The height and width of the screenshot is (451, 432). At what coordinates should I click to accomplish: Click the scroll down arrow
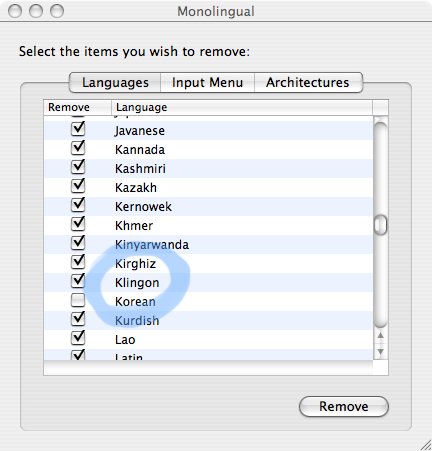pyautogui.click(x=380, y=351)
